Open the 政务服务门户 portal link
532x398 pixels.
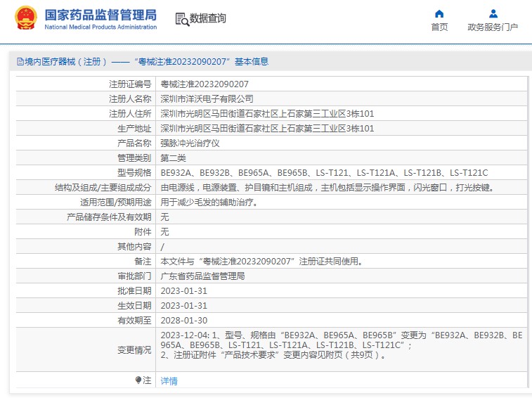[493, 27]
